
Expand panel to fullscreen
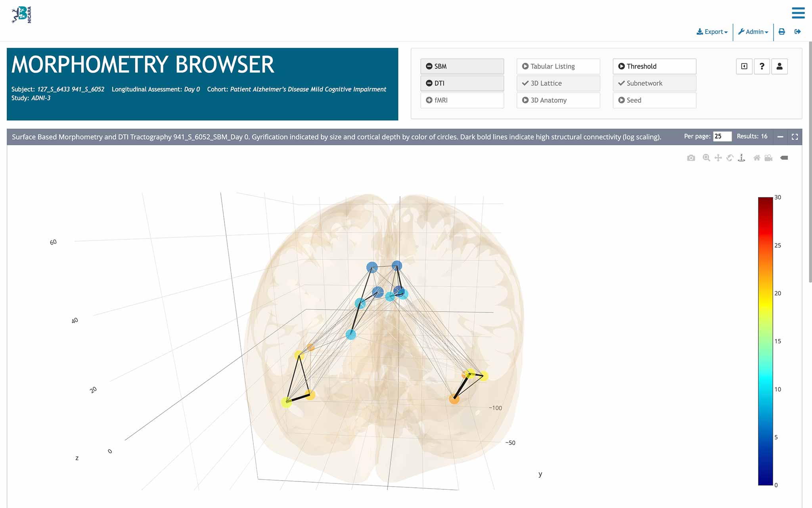click(795, 137)
